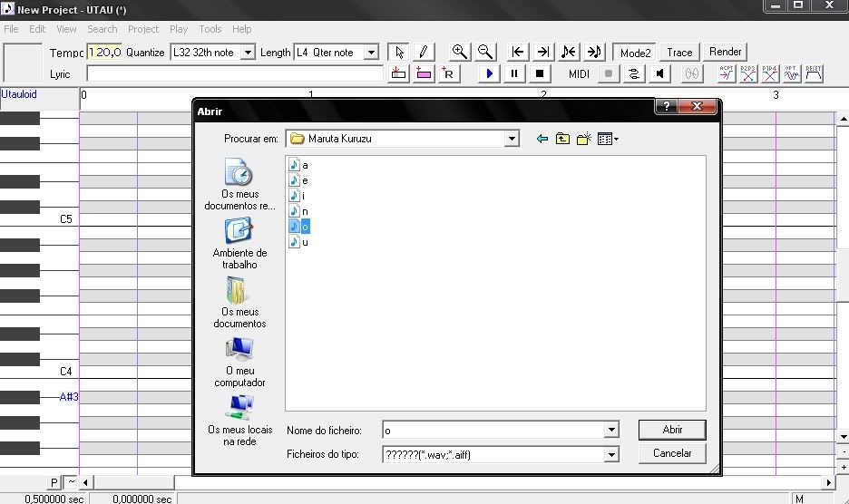
Task: Go up one folder level
Action: click(x=562, y=139)
